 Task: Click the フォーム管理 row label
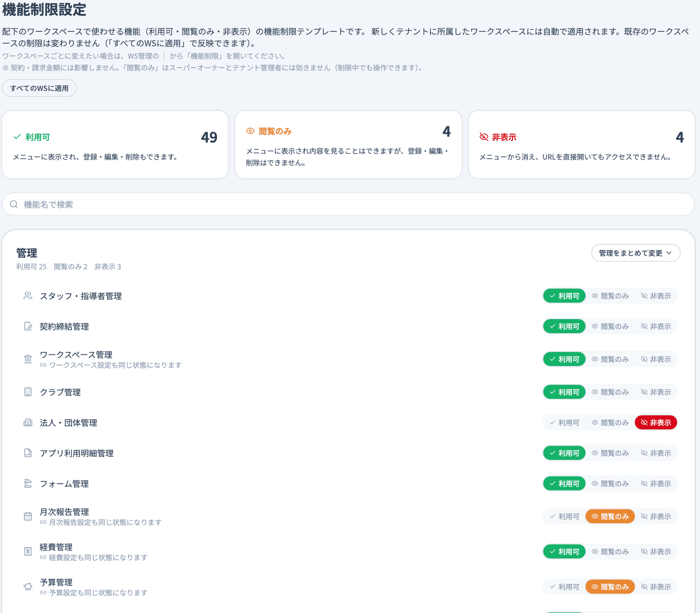coord(64,484)
